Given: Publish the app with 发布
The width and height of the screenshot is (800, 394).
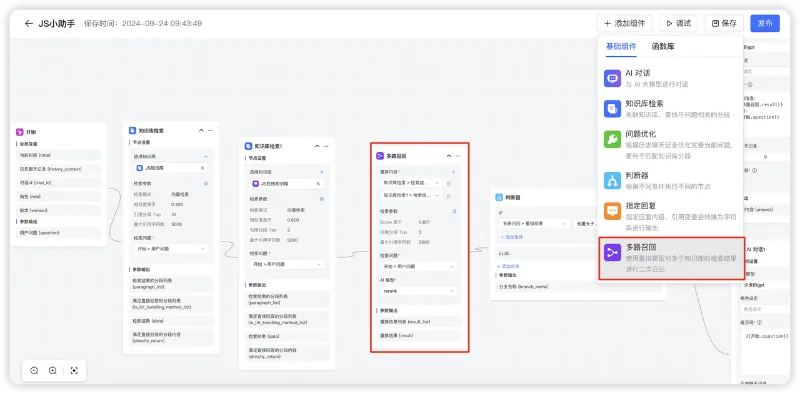Looking at the screenshot, I should (765, 23).
